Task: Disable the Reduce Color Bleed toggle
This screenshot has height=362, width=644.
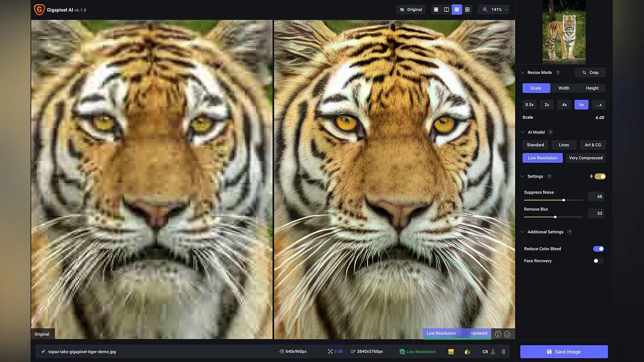Action: (598, 249)
